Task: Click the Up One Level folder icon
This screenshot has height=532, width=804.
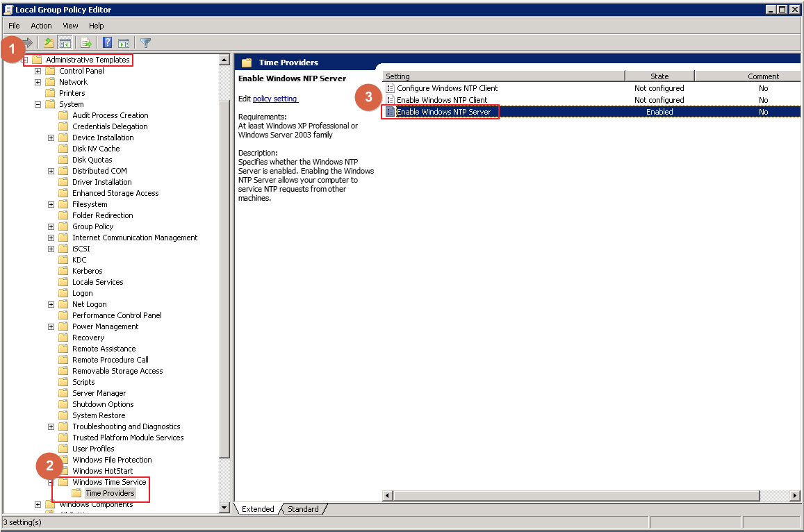Action: [49, 42]
